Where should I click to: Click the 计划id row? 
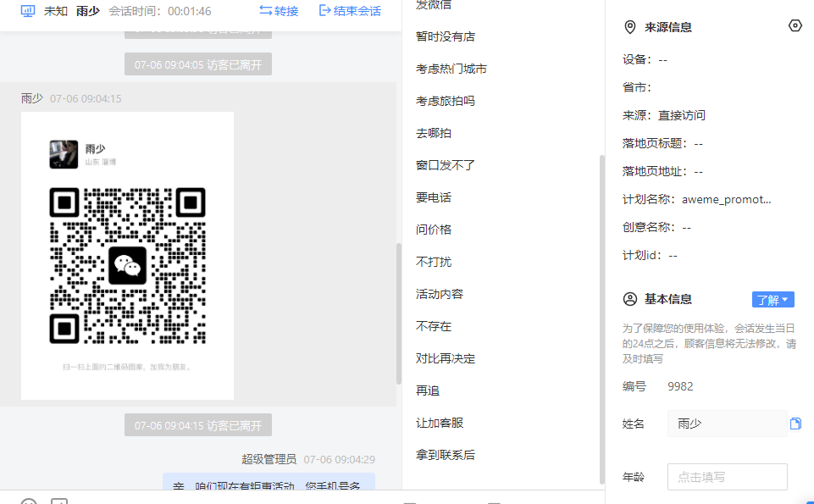coord(650,255)
